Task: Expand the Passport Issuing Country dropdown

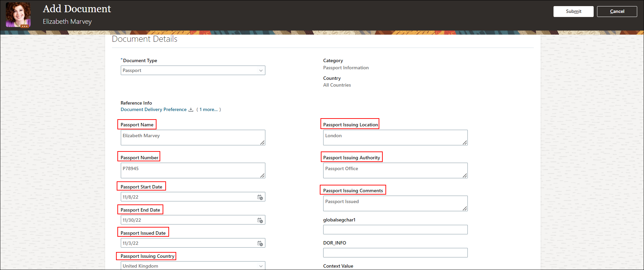Action: [261, 266]
